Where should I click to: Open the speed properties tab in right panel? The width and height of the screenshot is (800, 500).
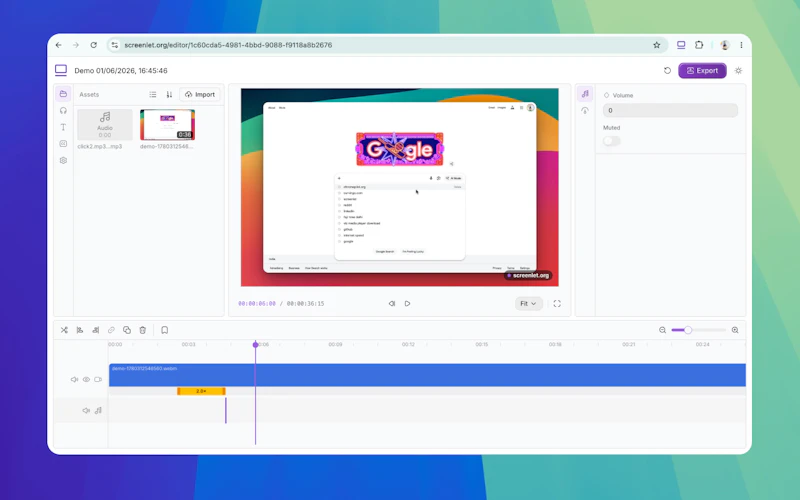tap(585, 111)
